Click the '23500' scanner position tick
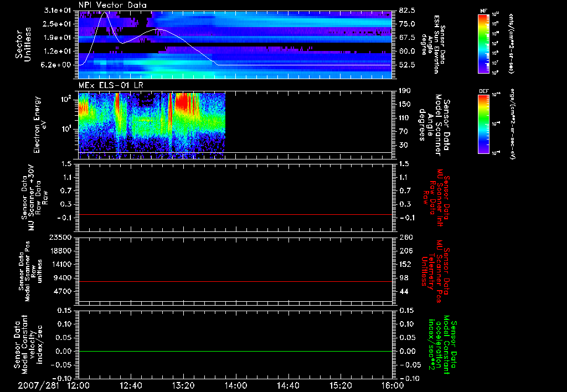Viewport: 567px width, 392px height. click(60, 237)
